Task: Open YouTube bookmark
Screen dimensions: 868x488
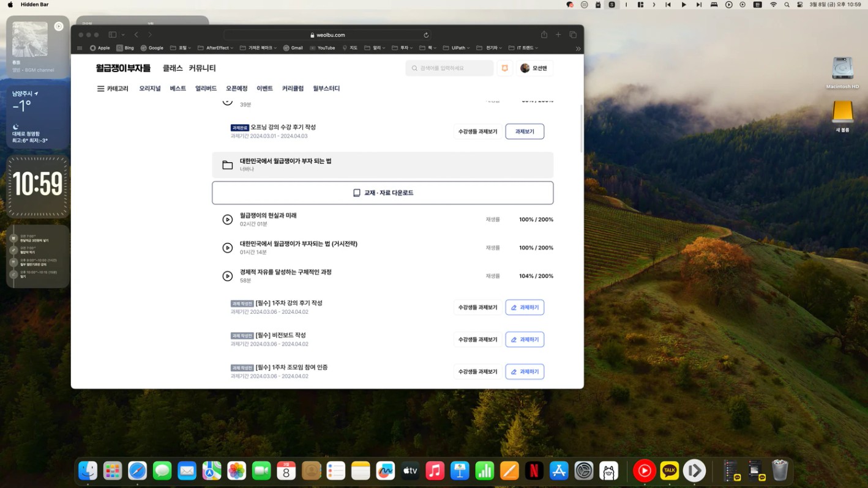Action: [x=322, y=48]
